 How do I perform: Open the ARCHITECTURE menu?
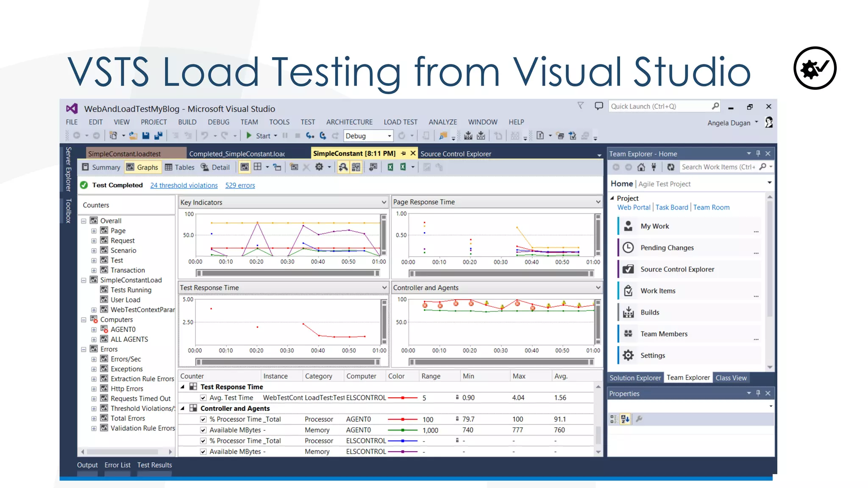pyautogui.click(x=349, y=122)
